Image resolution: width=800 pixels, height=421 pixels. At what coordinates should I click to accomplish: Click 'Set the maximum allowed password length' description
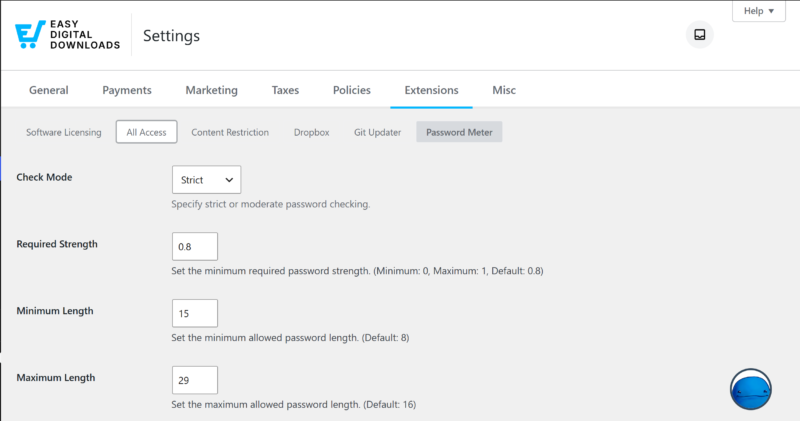click(294, 405)
